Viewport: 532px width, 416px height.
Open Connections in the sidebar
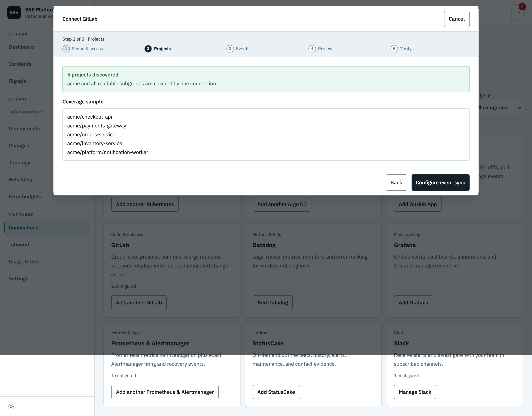point(47,227)
